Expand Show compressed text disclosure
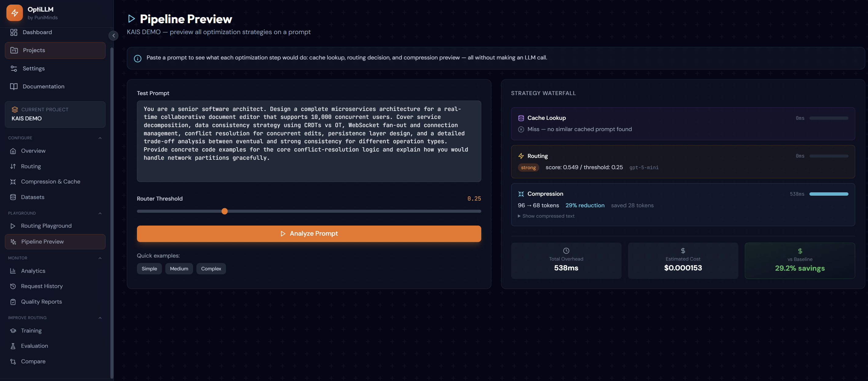The height and width of the screenshot is (381, 868). [546, 216]
